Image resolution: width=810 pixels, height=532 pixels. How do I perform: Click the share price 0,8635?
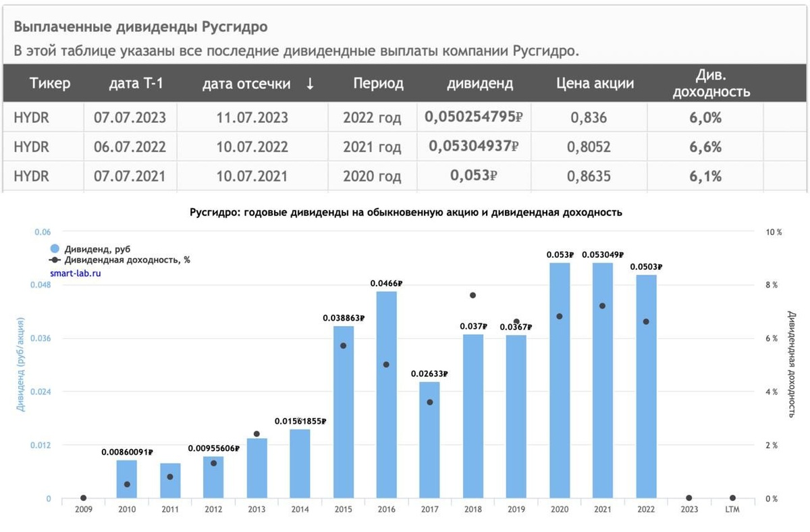pyautogui.click(x=590, y=178)
